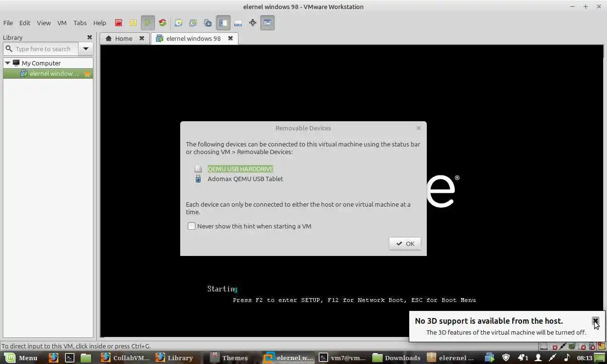This screenshot has height=364, width=607.
Task: Click the QEMU USB HARDDRIVE disk icon
Action: (x=198, y=169)
